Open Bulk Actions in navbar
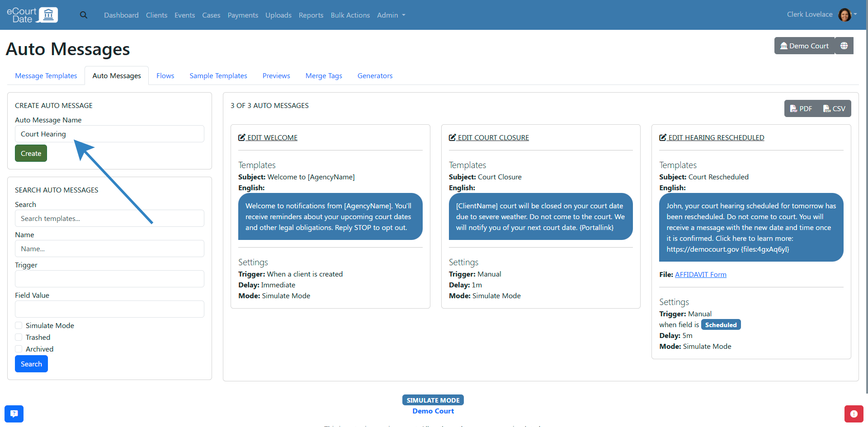This screenshot has height=427, width=868. (x=350, y=15)
